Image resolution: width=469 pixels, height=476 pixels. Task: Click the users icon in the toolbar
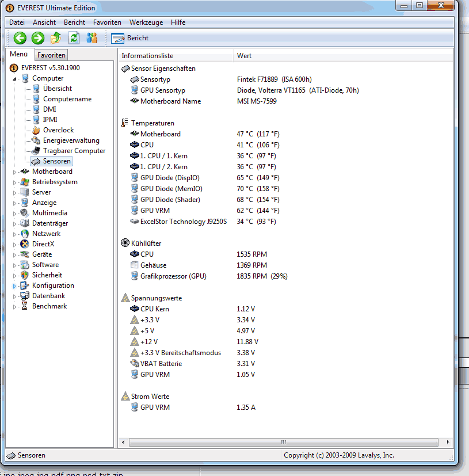(91, 38)
